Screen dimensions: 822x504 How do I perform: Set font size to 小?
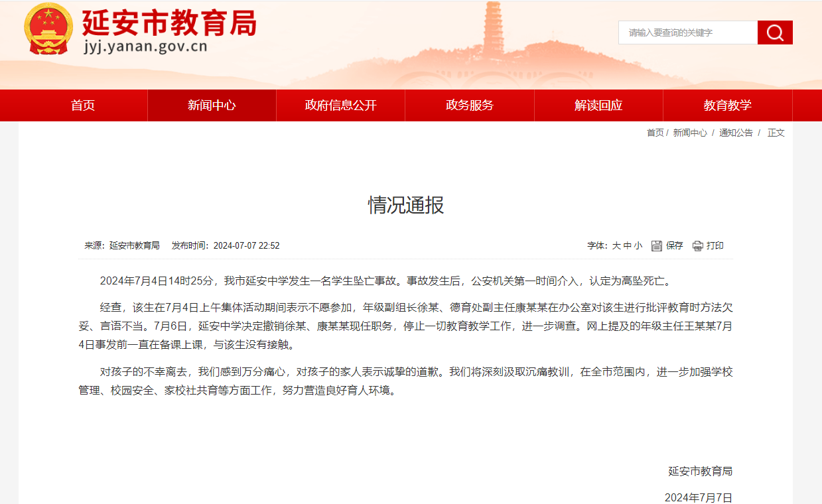pyautogui.click(x=638, y=245)
